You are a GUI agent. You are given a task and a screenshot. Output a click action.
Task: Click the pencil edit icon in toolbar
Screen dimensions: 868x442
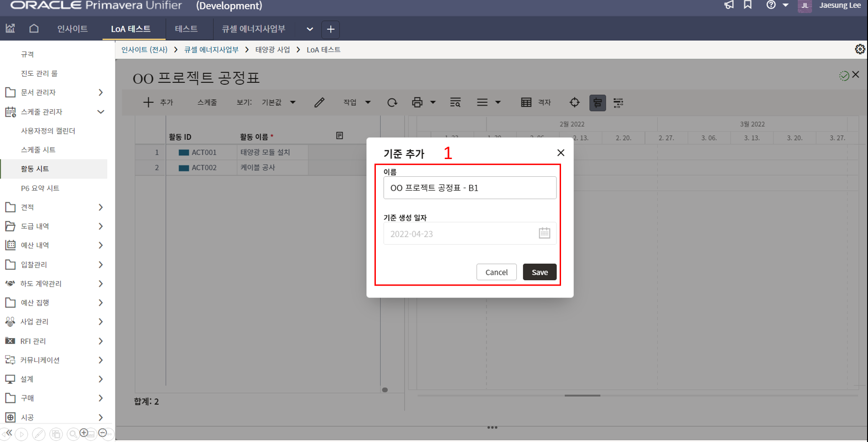[x=319, y=103]
